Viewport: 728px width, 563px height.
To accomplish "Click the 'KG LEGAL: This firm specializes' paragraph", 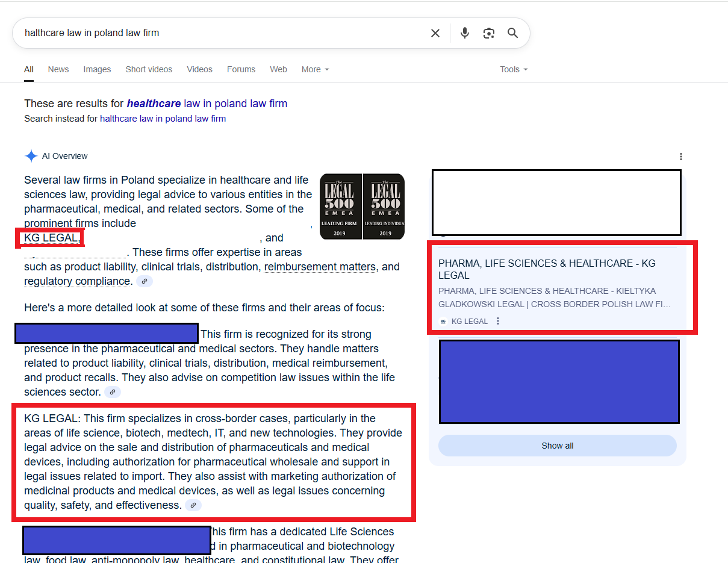I will pyautogui.click(x=213, y=462).
